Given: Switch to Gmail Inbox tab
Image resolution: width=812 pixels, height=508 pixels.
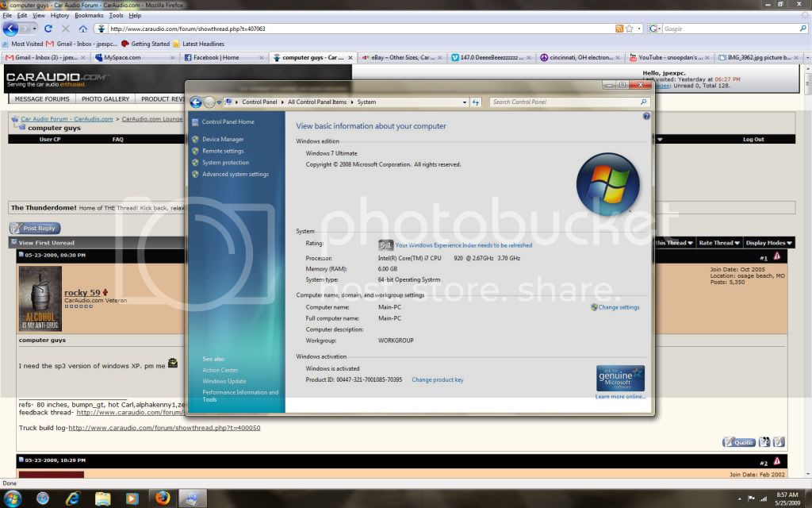Looking at the screenshot, I should (45, 57).
